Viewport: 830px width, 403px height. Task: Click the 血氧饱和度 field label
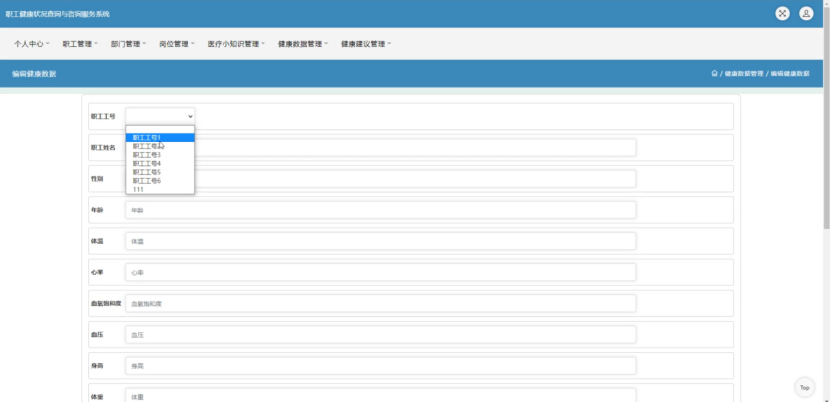click(x=106, y=304)
